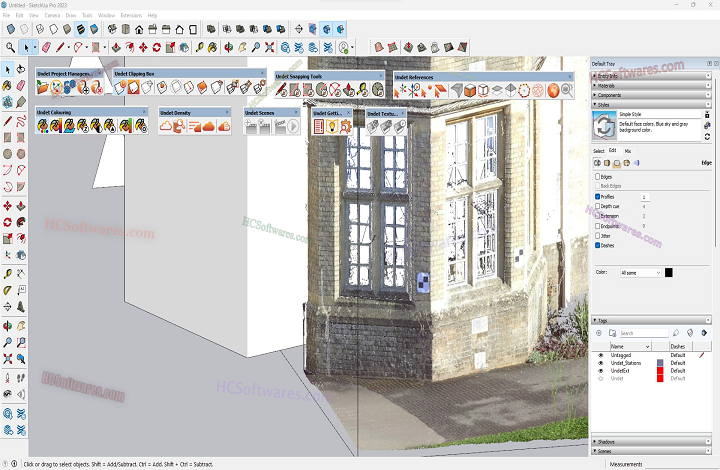Viewport: 720px width, 470px height.
Task: Open the Extensions menu
Action: click(131, 16)
